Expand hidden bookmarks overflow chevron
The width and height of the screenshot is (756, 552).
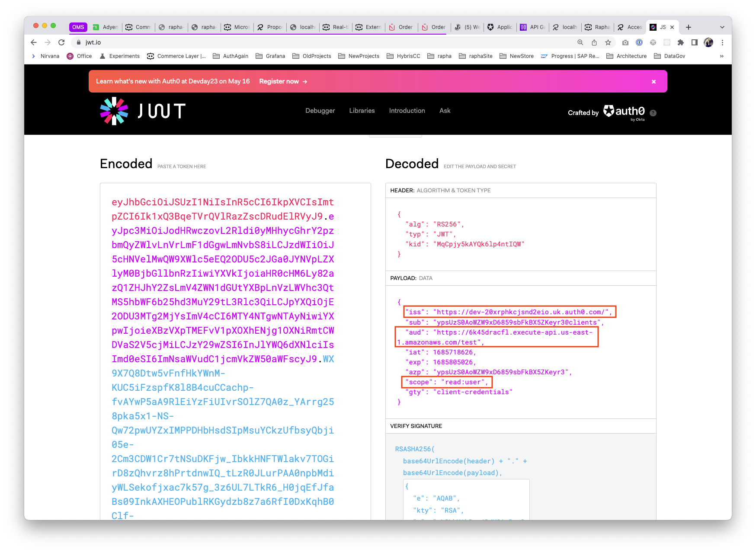[x=721, y=56]
